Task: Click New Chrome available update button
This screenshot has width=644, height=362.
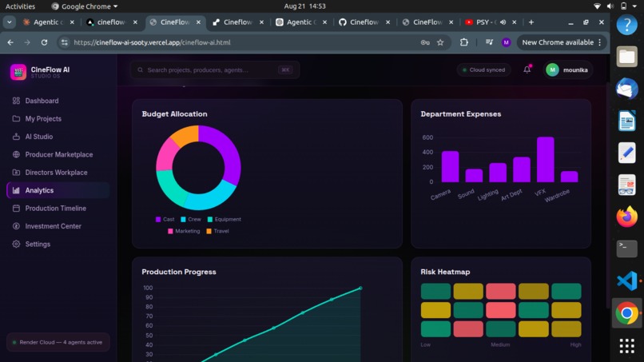Action: tap(562, 42)
